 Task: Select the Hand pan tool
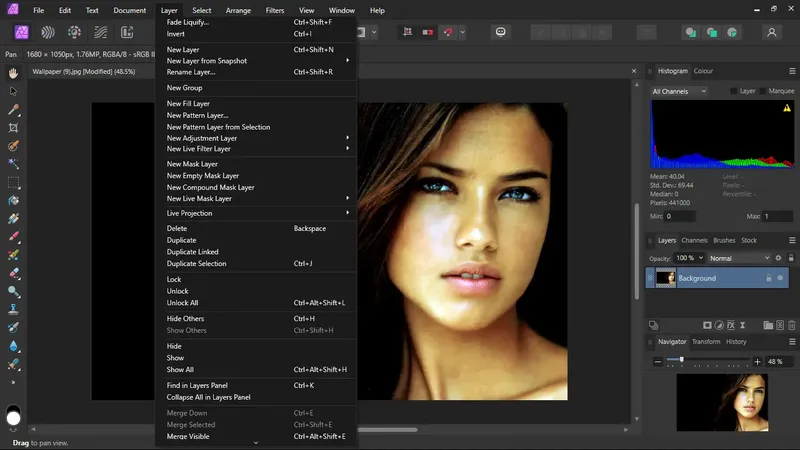tap(14, 73)
